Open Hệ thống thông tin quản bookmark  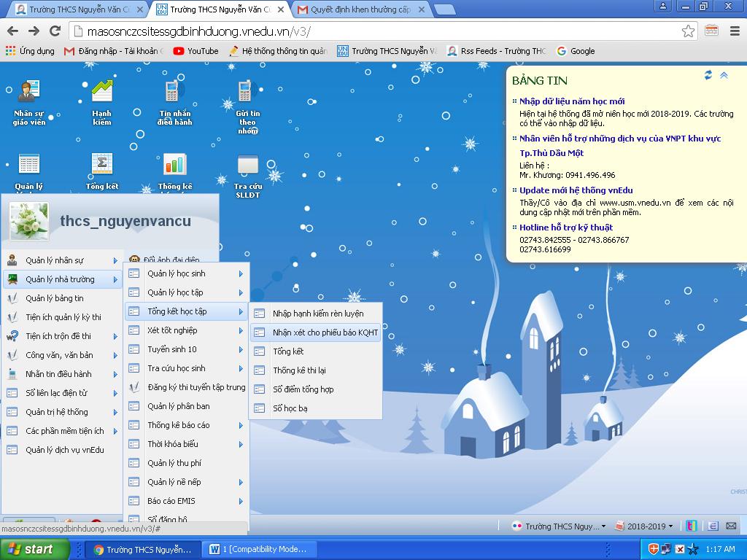278,51
